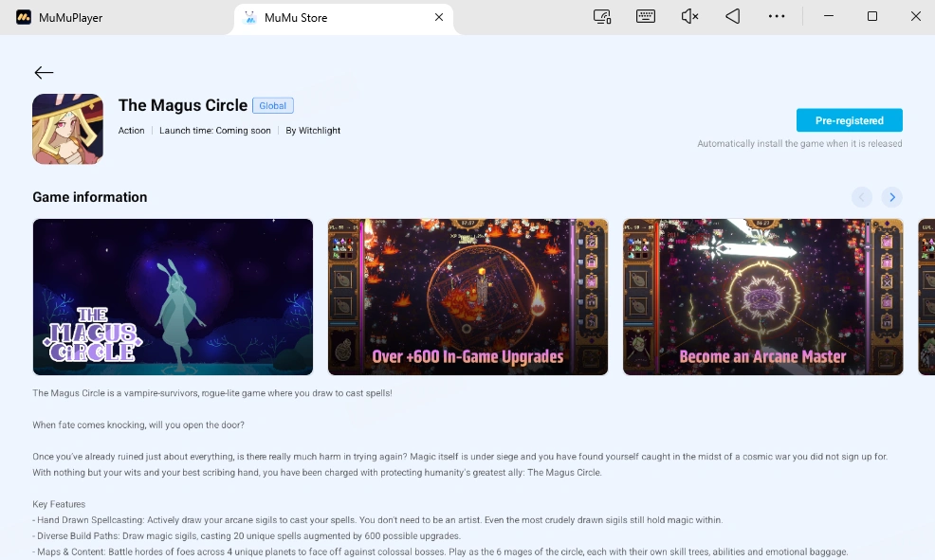This screenshot has width=935, height=560.
Task: Show next screenshots with right chevron
Action: [x=892, y=197]
